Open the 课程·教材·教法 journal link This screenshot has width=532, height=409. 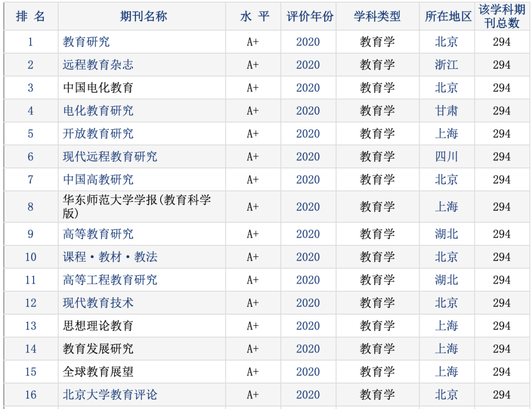pyautogui.click(x=110, y=257)
